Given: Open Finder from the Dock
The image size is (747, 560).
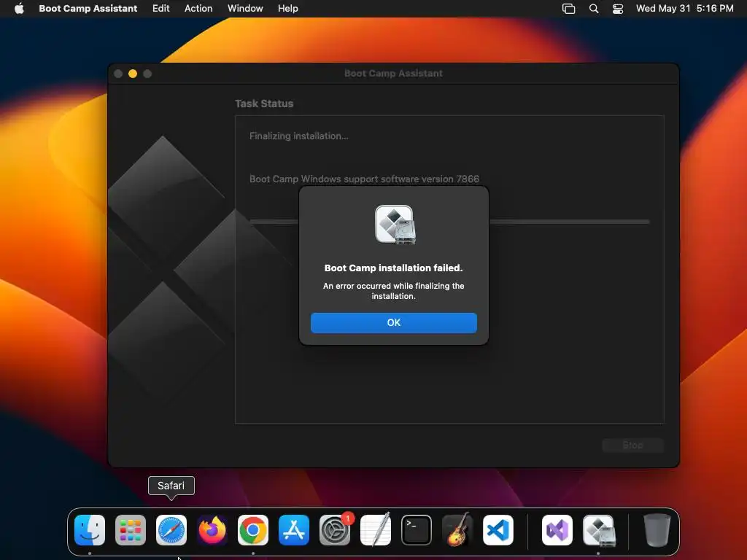Looking at the screenshot, I should [90, 529].
